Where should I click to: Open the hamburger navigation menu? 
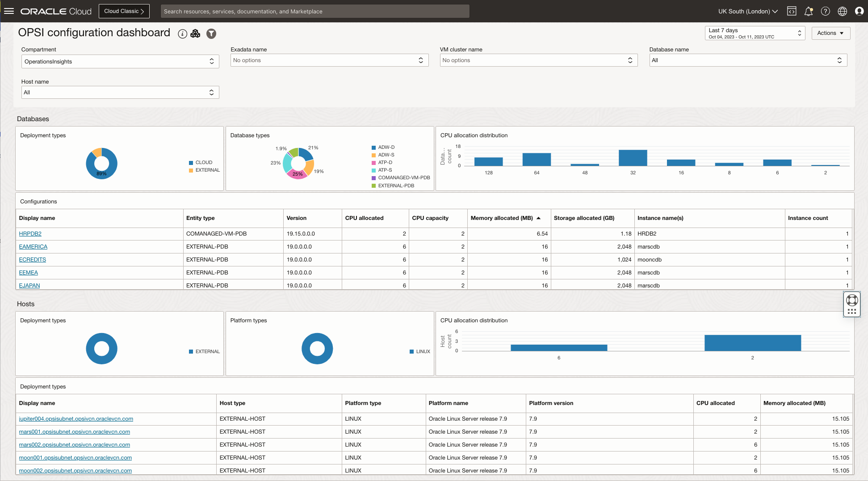click(x=9, y=11)
